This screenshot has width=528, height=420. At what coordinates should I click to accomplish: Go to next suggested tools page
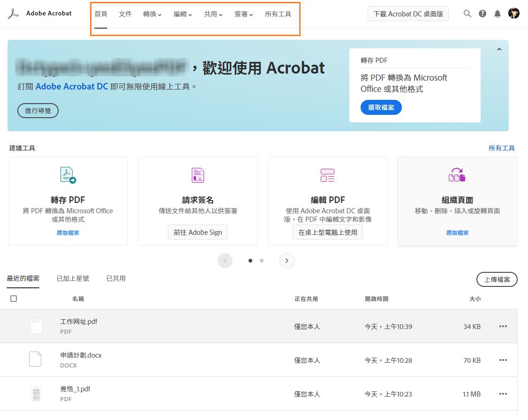(287, 261)
